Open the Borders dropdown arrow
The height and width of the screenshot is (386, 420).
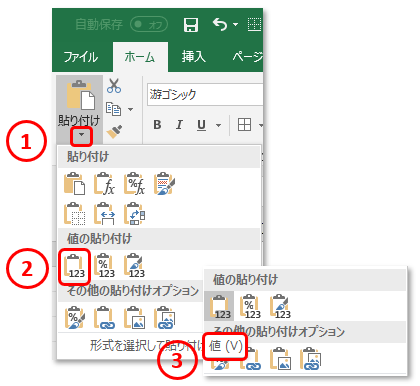click(x=260, y=125)
